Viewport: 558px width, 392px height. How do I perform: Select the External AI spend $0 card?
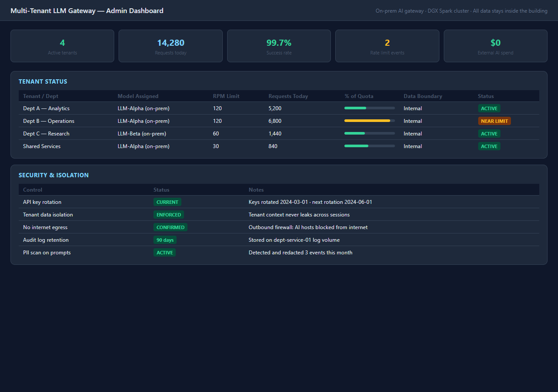point(496,46)
